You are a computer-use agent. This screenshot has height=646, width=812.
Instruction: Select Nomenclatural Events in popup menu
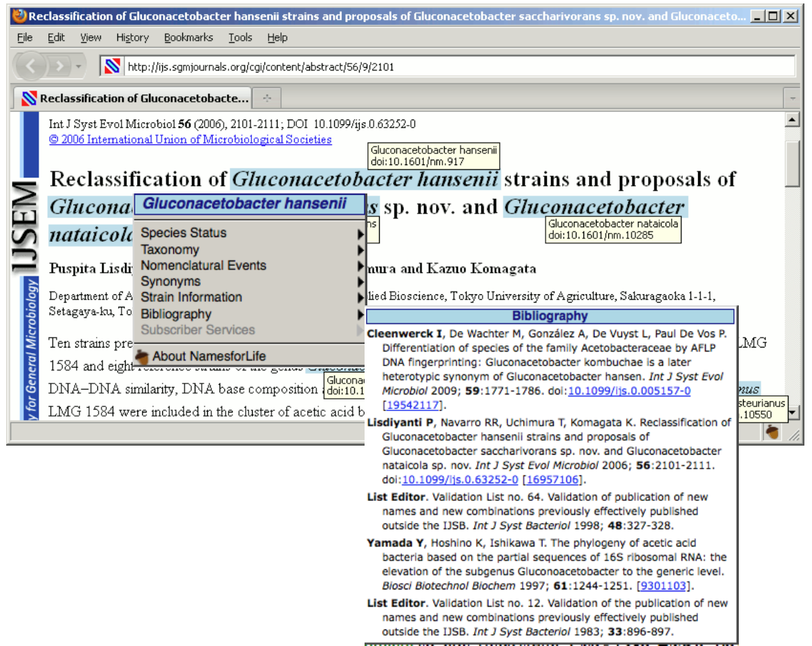(x=203, y=265)
